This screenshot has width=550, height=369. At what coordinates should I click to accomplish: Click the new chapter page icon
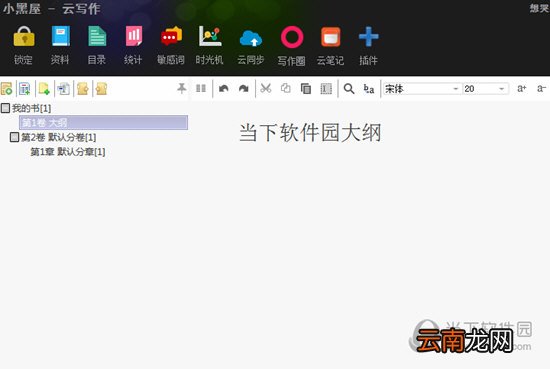pos(44,89)
